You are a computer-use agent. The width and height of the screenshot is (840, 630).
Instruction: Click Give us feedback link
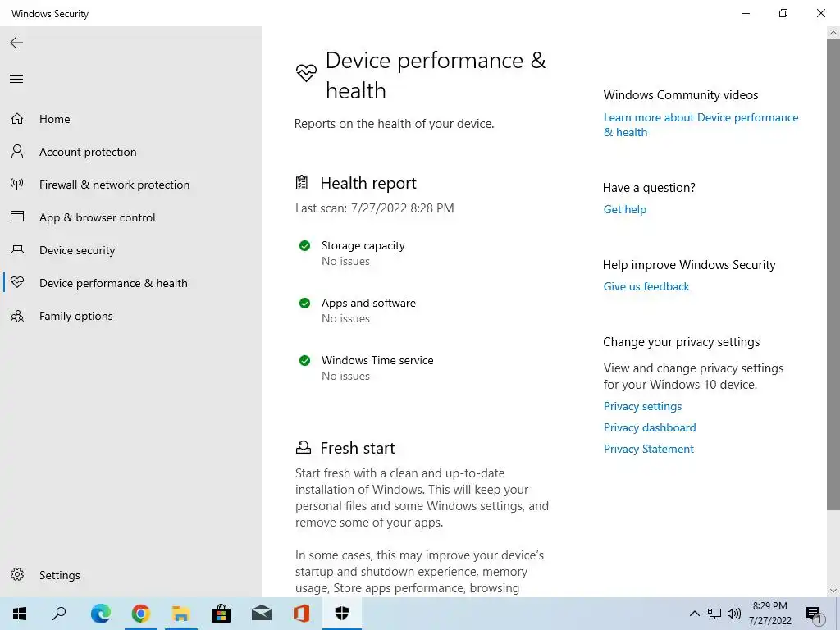coord(646,286)
